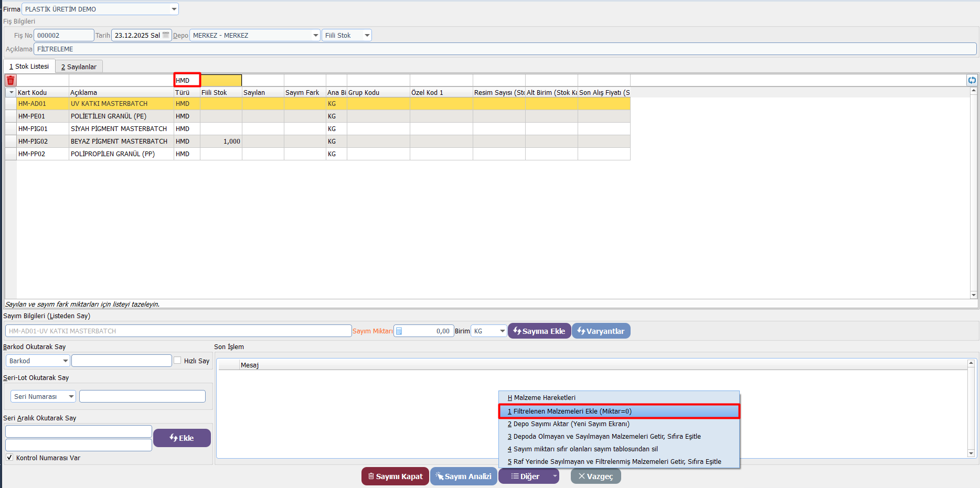Image resolution: width=980 pixels, height=488 pixels.
Task: Uncheck Kontrol Numarası Var
Action: [x=9, y=458]
